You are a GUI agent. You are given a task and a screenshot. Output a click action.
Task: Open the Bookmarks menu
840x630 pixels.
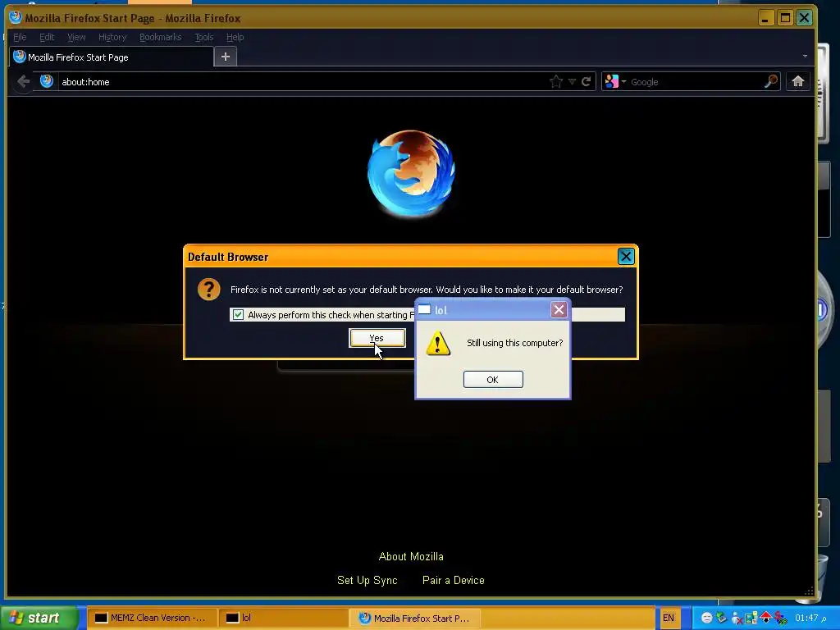(x=160, y=37)
